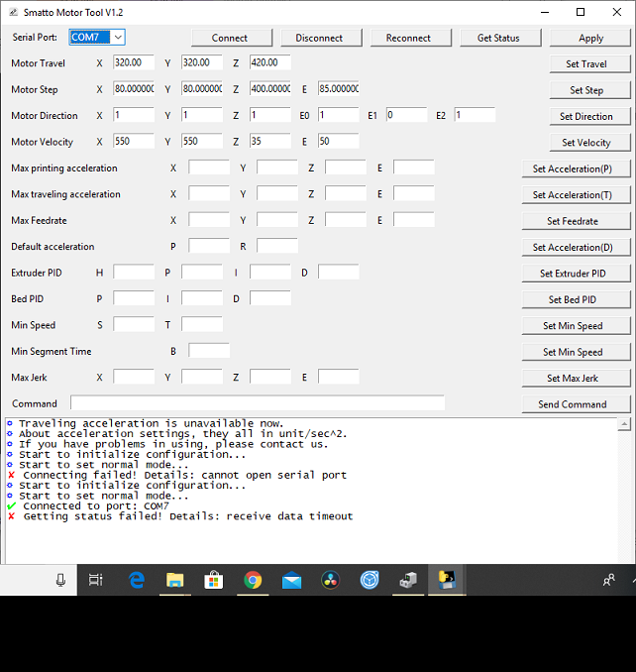
Task: Click the Min Speed S field
Action: [x=134, y=324]
